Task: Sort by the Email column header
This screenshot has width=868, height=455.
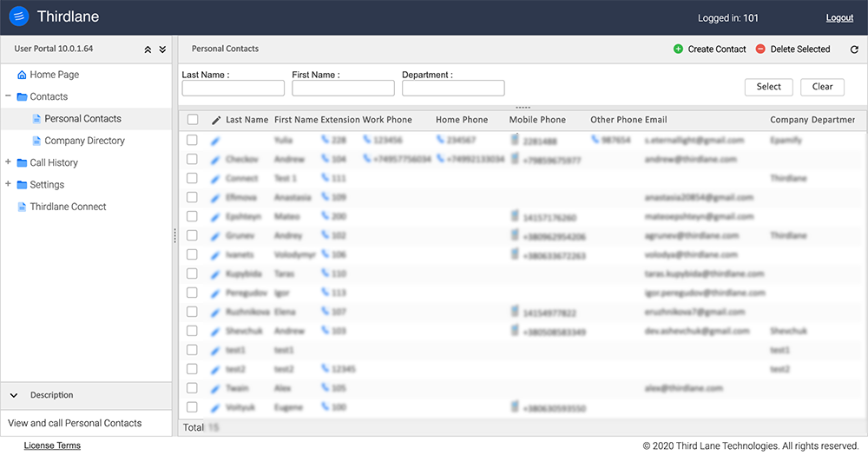Action: [656, 120]
